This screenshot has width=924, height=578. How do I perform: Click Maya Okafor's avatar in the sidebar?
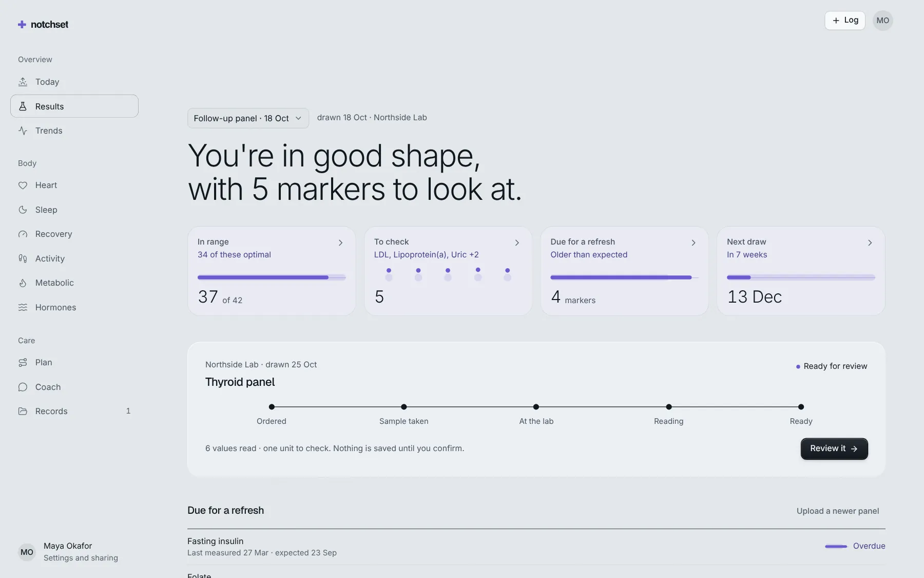[27, 552]
